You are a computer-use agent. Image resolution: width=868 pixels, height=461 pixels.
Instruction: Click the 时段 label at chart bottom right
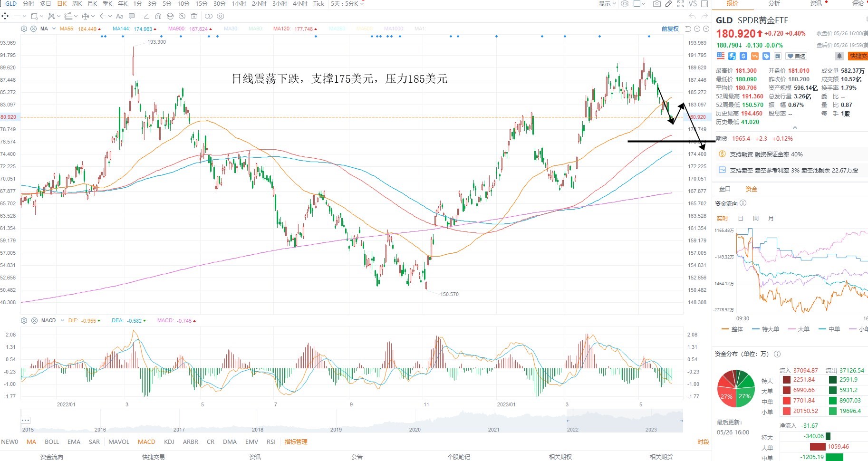pos(703,442)
